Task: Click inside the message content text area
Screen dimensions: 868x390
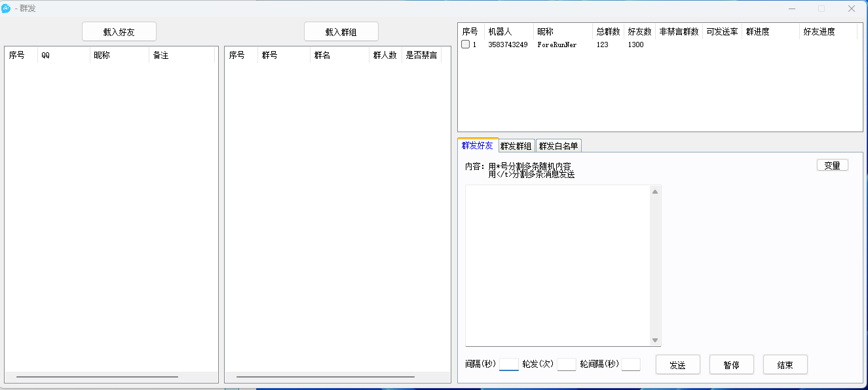Action: pyautogui.click(x=557, y=265)
